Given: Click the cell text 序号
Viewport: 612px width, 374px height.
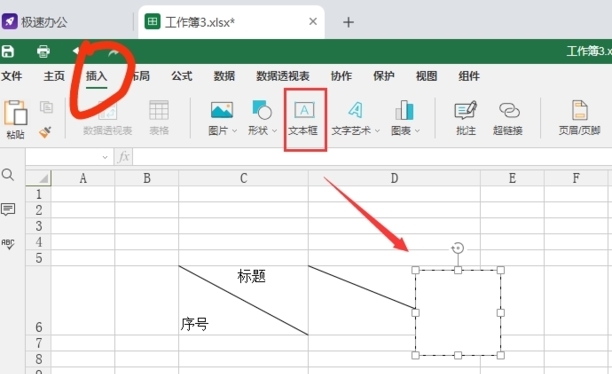Looking at the screenshot, I should click(194, 324).
